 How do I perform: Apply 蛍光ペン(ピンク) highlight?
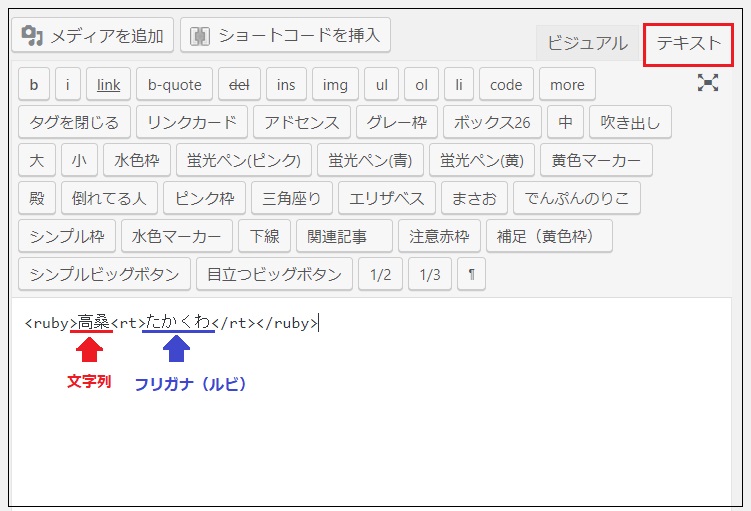[244, 160]
